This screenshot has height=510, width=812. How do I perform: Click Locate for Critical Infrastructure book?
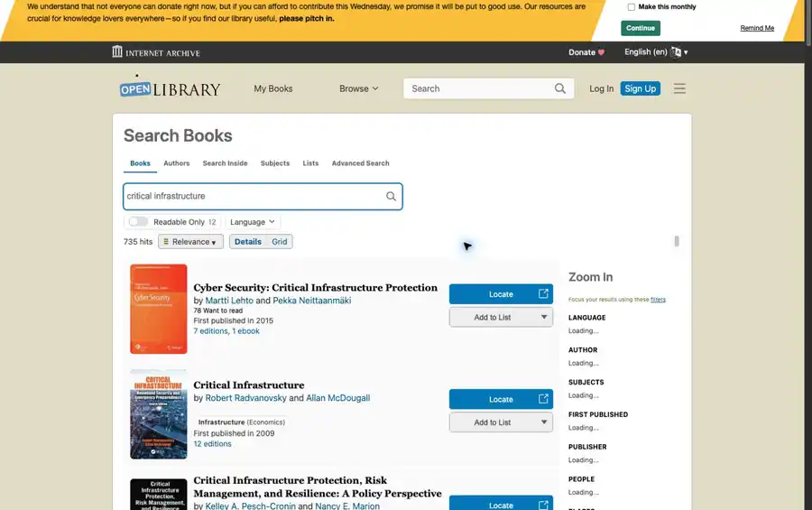[501, 399]
